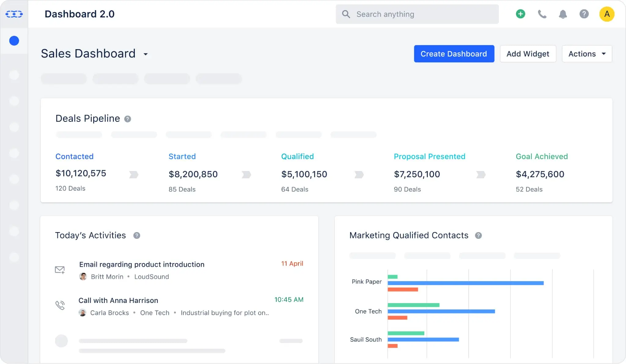Click the Marketing Qualified Contacts help icon

click(478, 235)
